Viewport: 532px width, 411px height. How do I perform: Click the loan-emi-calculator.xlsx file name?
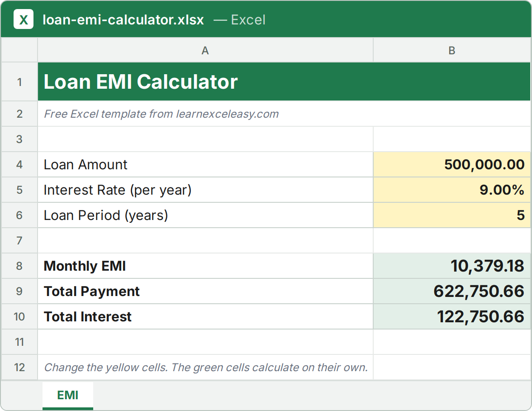[123, 19]
